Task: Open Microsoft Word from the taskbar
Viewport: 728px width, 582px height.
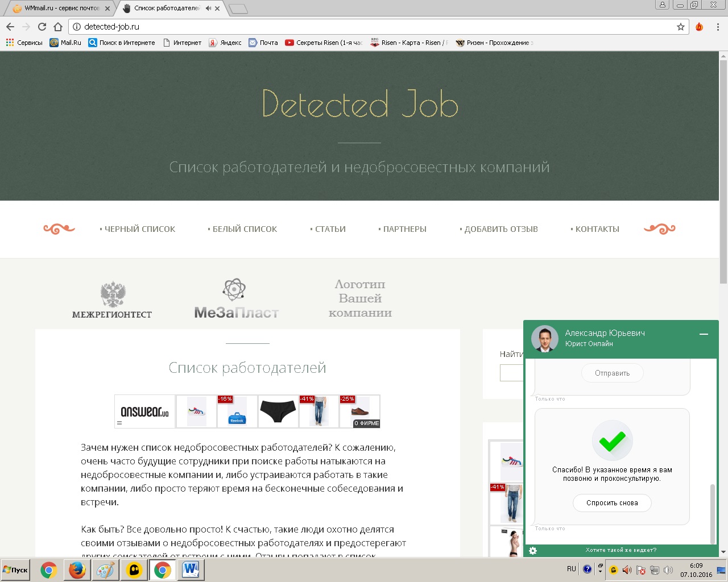Action: point(191,570)
